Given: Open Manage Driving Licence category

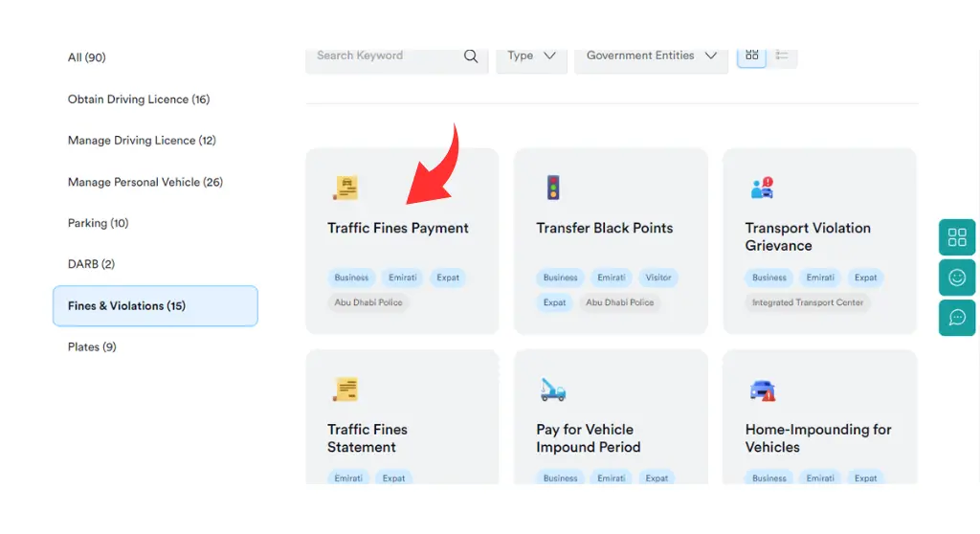Looking at the screenshot, I should point(142,141).
